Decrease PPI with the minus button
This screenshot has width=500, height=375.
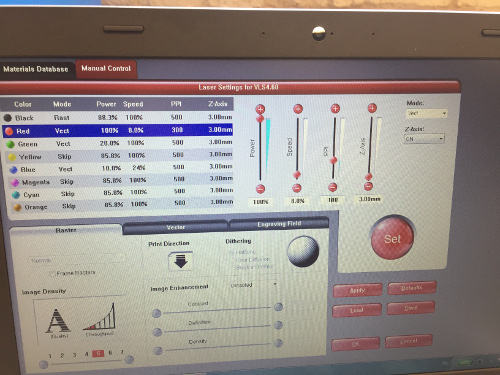[x=333, y=187]
